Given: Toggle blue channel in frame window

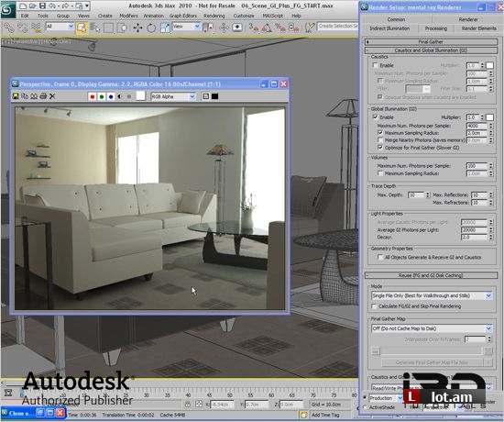Looking at the screenshot, I should 111,96.
